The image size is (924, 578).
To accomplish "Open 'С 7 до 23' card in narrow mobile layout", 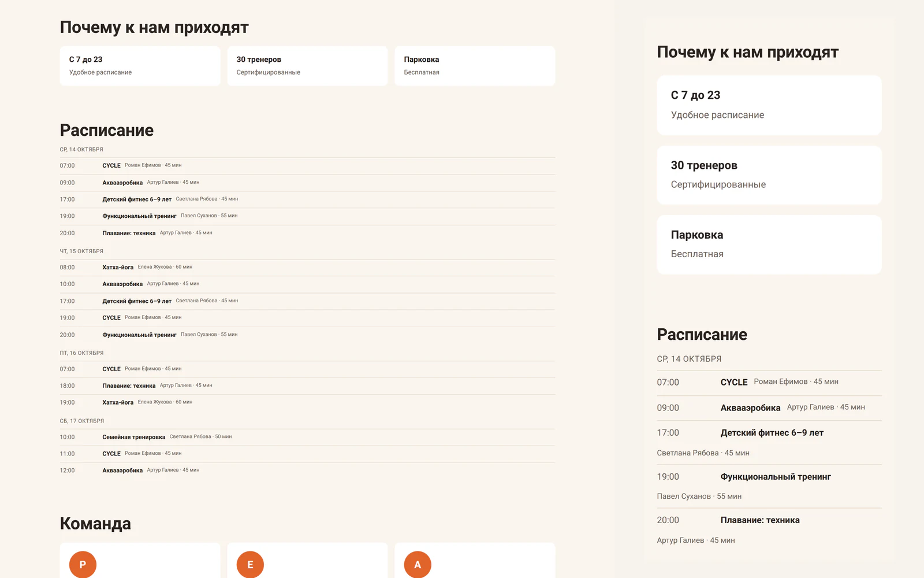I will click(769, 105).
